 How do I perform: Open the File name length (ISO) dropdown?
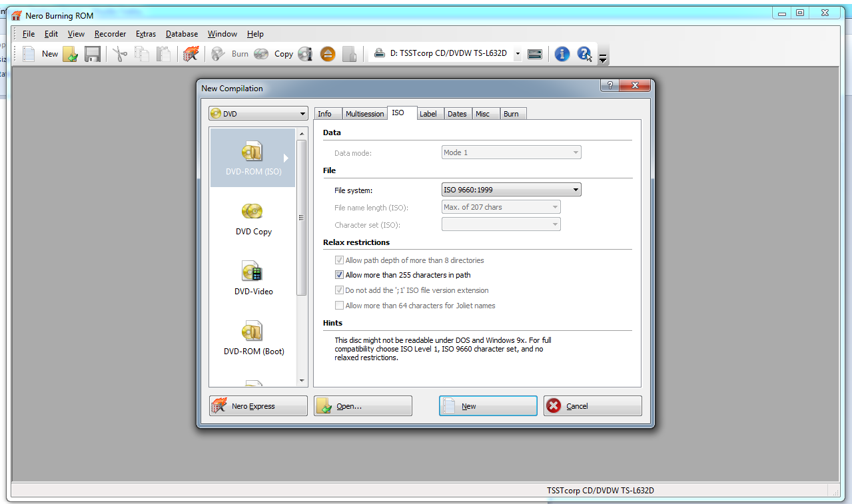[501, 207]
